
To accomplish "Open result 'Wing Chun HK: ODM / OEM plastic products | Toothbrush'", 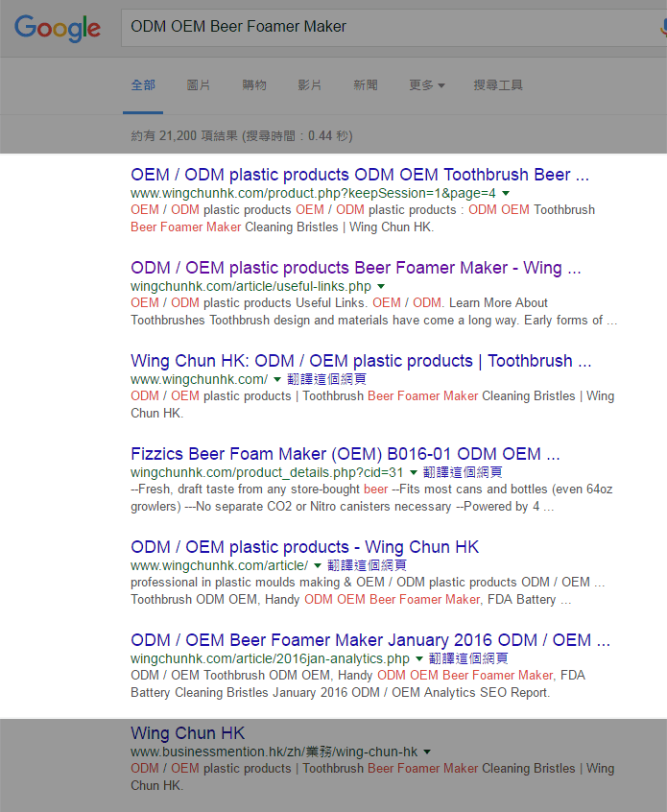I will 361,361.
